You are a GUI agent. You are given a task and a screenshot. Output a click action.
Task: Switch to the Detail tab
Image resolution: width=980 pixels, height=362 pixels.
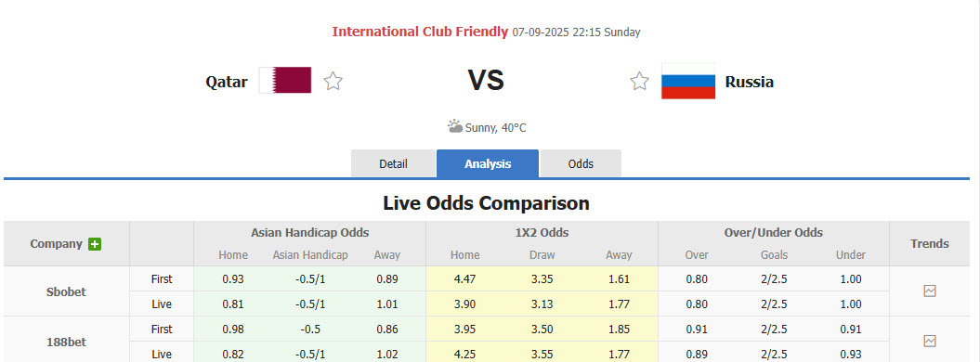393,164
